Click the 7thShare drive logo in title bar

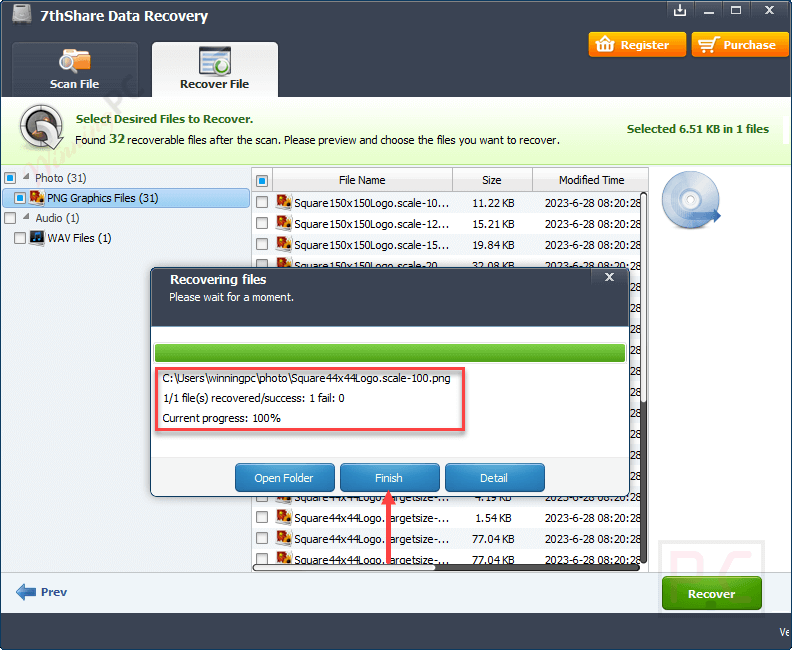[22, 15]
